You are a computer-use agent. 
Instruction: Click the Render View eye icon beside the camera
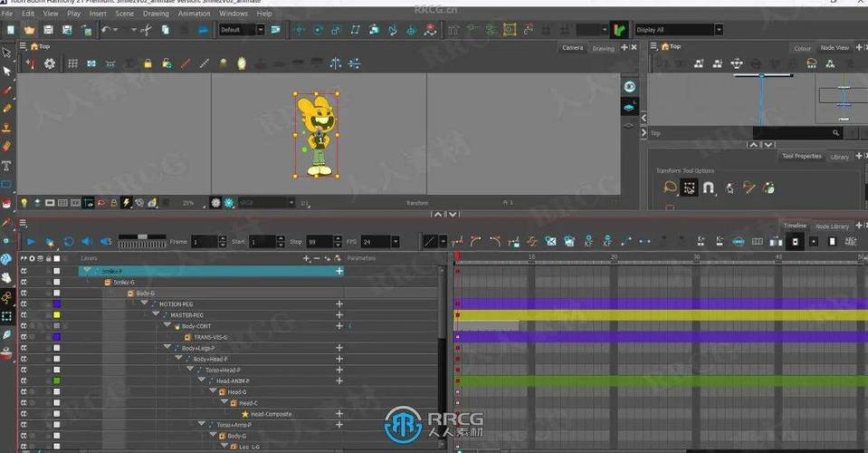(x=629, y=86)
